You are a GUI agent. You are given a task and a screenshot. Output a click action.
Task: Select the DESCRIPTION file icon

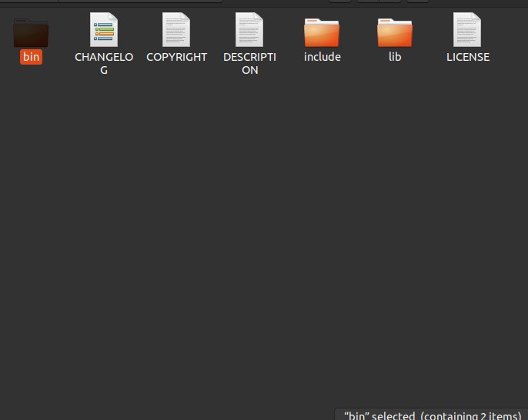point(249,29)
